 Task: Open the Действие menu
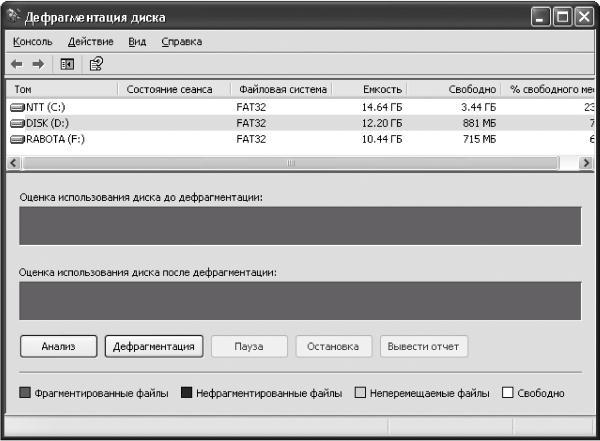pyautogui.click(x=91, y=42)
